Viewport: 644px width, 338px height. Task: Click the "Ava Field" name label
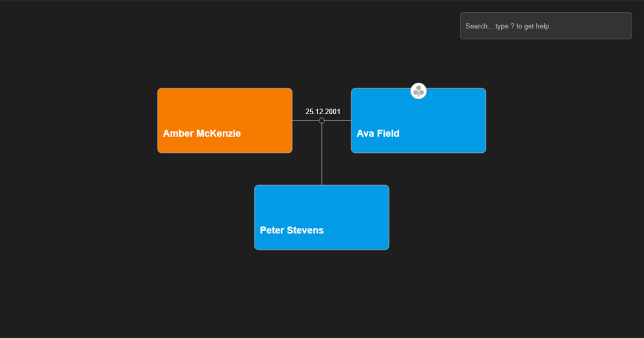click(378, 134)
